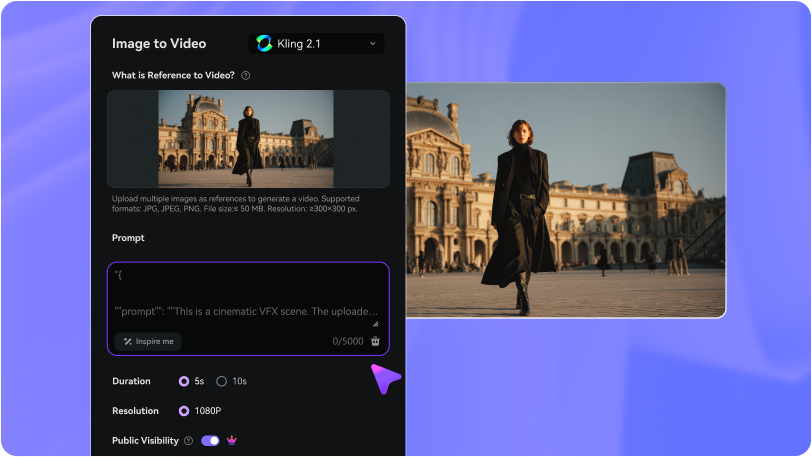Click the uploaded reference image thumbnail
Viewport: 812px width, 457px height.
point(246,139)
